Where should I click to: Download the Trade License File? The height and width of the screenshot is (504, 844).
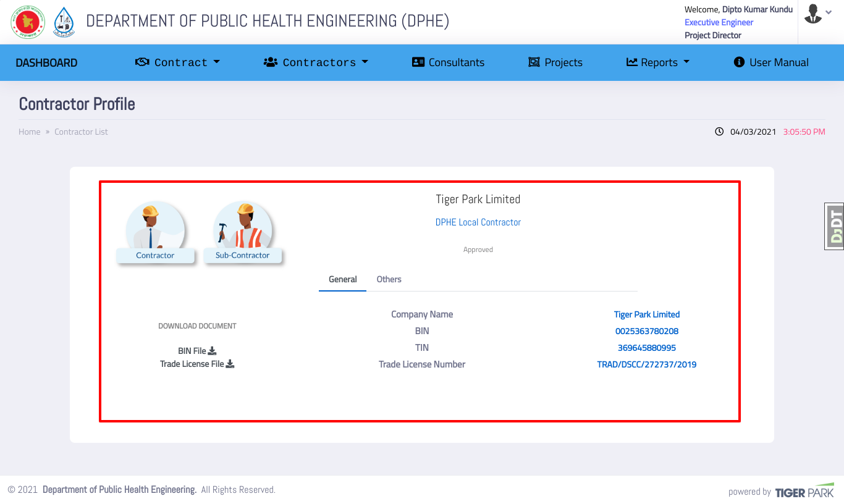pyautogui.click(x=230, y=364)
